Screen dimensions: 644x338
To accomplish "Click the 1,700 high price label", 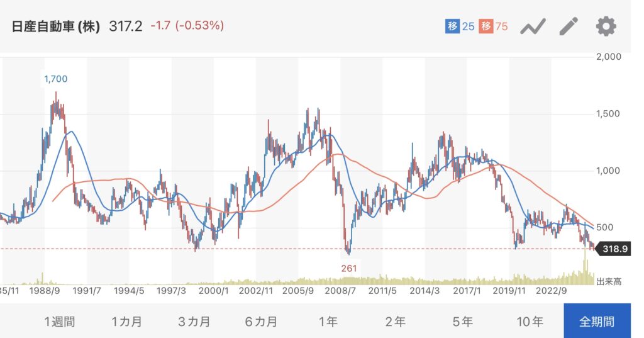I will 55,79.
